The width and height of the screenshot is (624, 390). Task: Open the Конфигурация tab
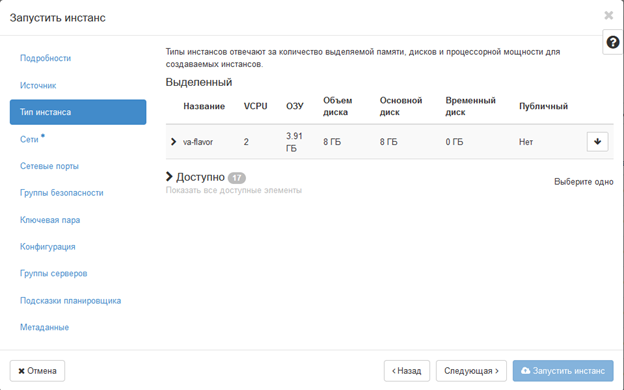pos(48,247)
